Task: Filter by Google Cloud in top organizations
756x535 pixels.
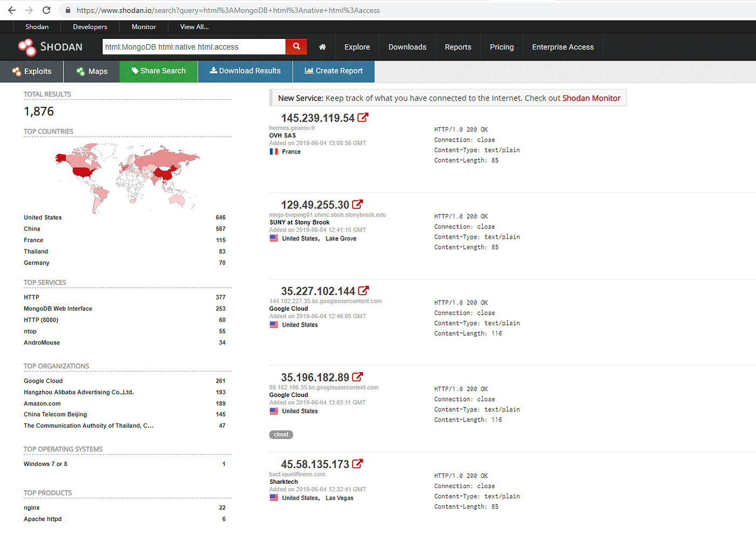Action: click(43, 381)
